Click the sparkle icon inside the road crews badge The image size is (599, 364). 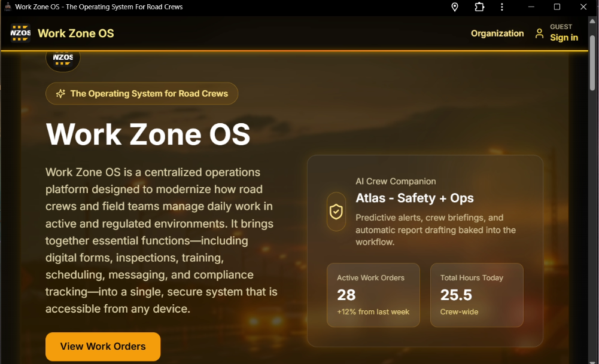tap(59, 93)
